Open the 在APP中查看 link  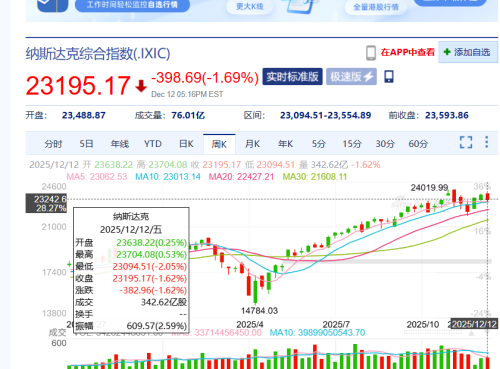pos(408,52)
